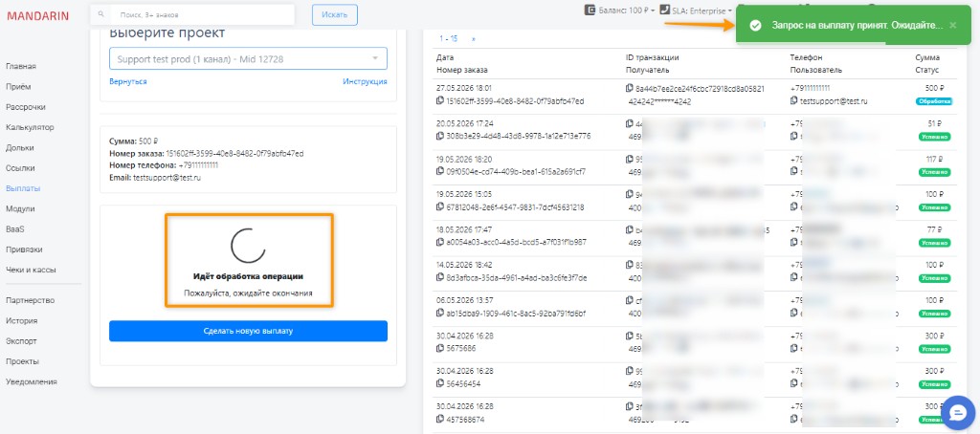Go to next page with » link
Image resolution: width=980 pixels, height=434 pixels.
pyautogui.click(x=473, y=39)
